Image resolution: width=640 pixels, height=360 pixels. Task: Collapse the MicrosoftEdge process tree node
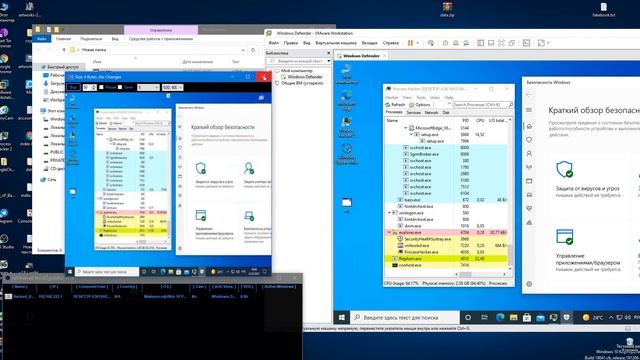pyautogui.click(x=406, y=128)
